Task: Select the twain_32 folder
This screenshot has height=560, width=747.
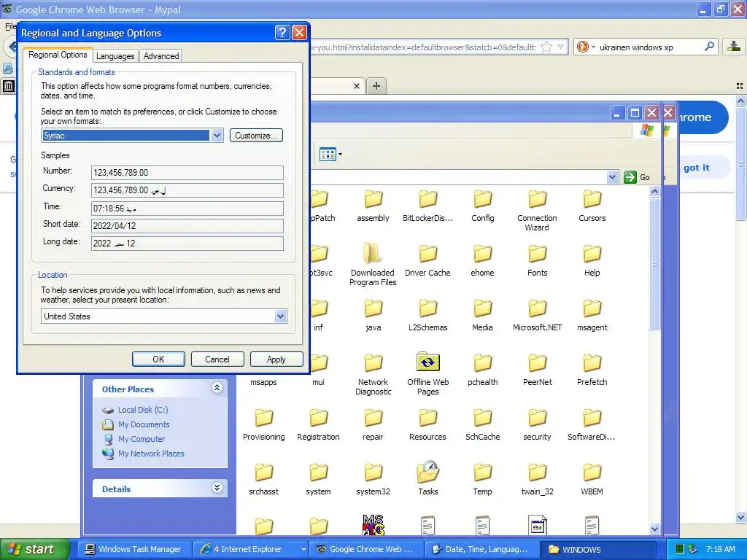Action: (538, 479)
